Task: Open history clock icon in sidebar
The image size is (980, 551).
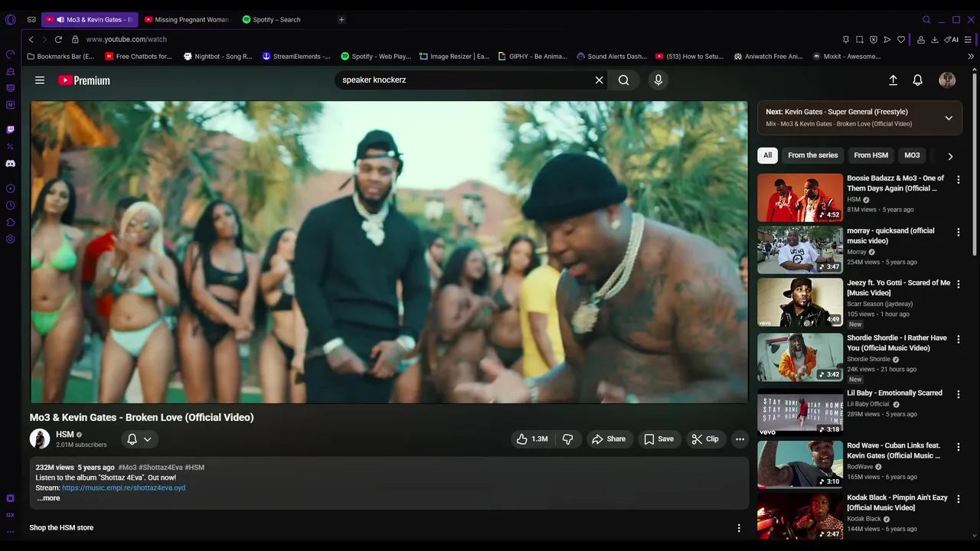Action: click(10, 205)
